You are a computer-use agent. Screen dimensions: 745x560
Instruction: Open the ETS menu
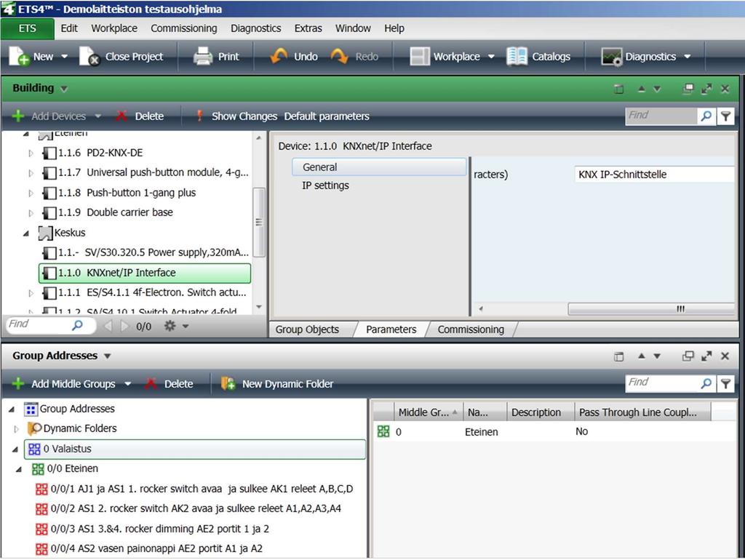(28, 28)
